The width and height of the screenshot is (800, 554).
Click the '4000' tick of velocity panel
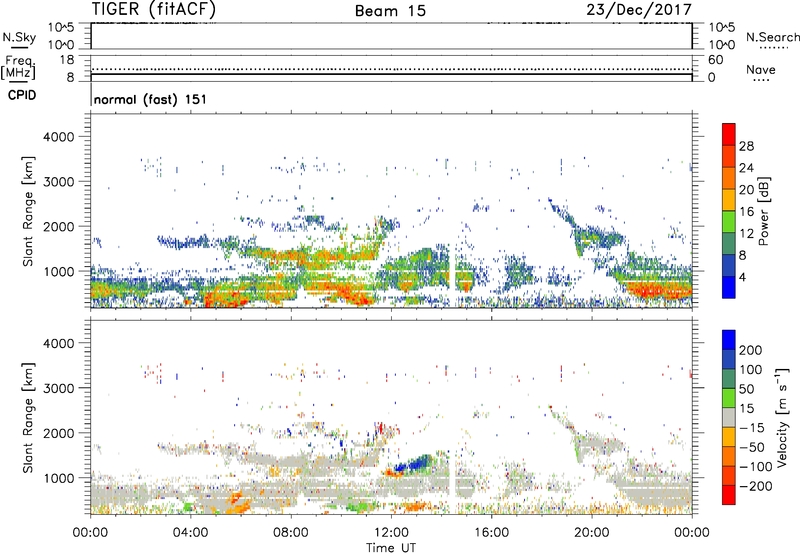click(59, 343)
